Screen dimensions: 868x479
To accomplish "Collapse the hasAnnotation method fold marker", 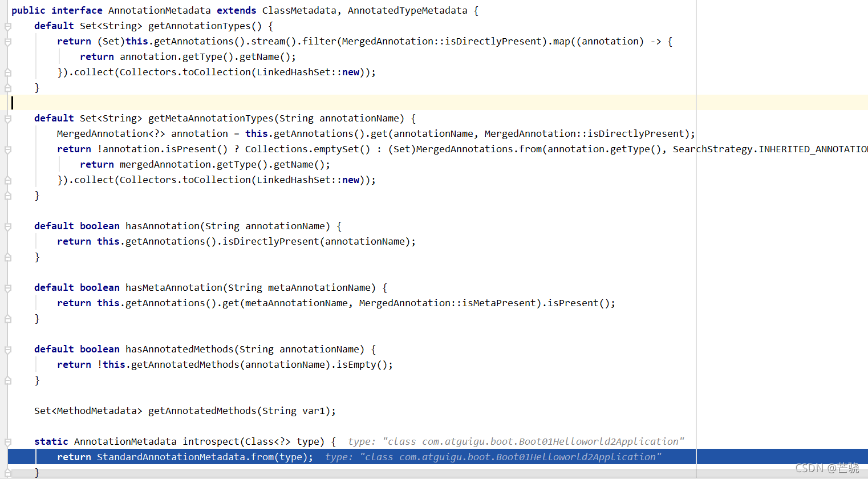I will 8,226.
